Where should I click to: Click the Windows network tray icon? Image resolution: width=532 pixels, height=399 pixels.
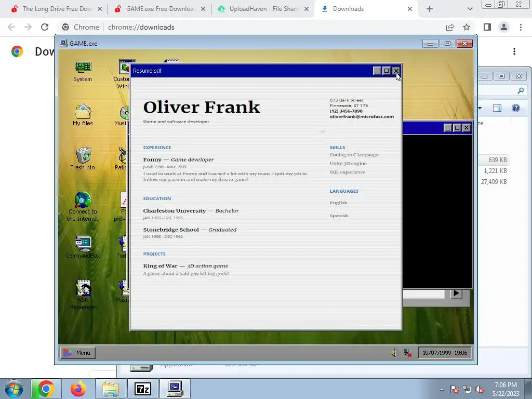coord(467,389)
